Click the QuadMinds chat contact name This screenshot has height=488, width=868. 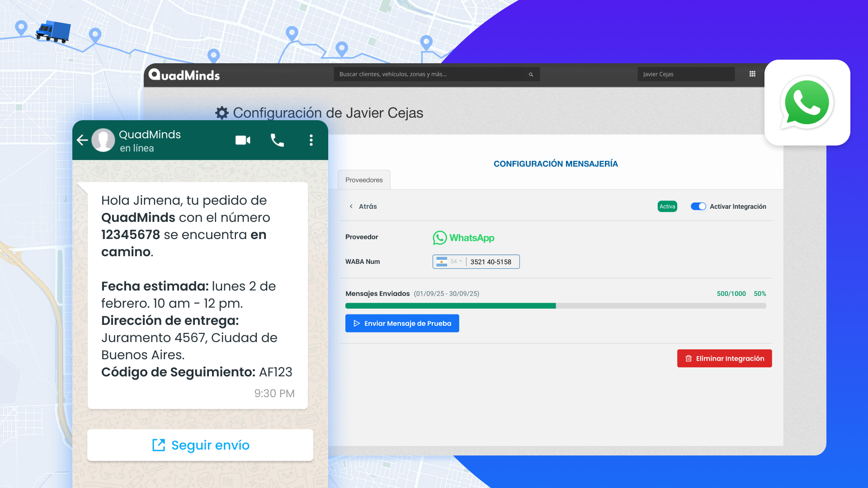click(150, 135)
